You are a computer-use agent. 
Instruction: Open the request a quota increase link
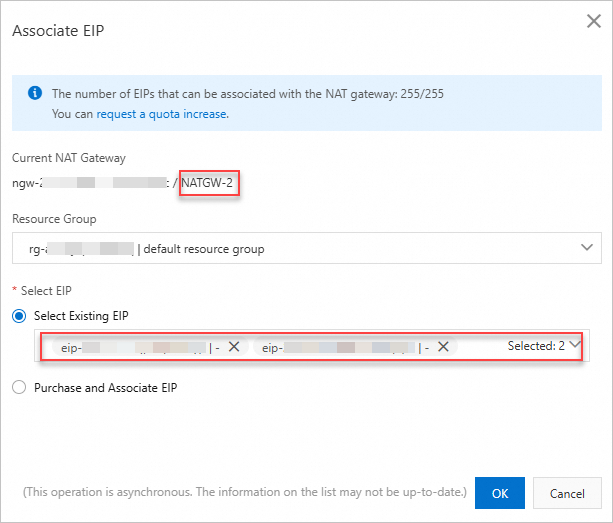click(x=161, y=114)
